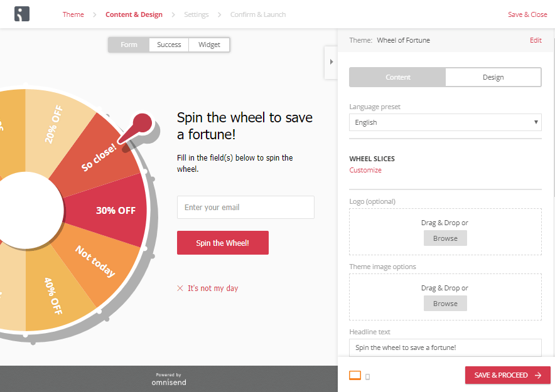Click the chevron after Theme breadcrumb

point(95,14)
